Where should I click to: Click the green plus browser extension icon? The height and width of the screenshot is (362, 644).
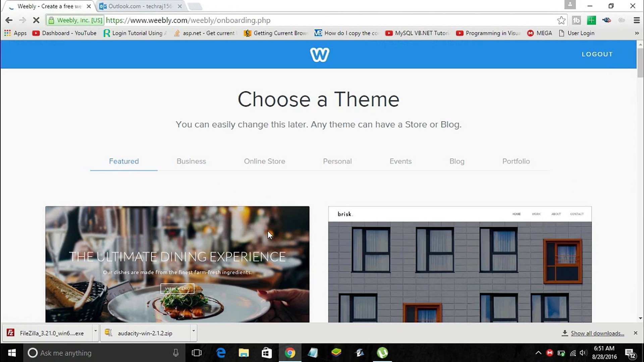pyautogui.click(x=591, y=20)
